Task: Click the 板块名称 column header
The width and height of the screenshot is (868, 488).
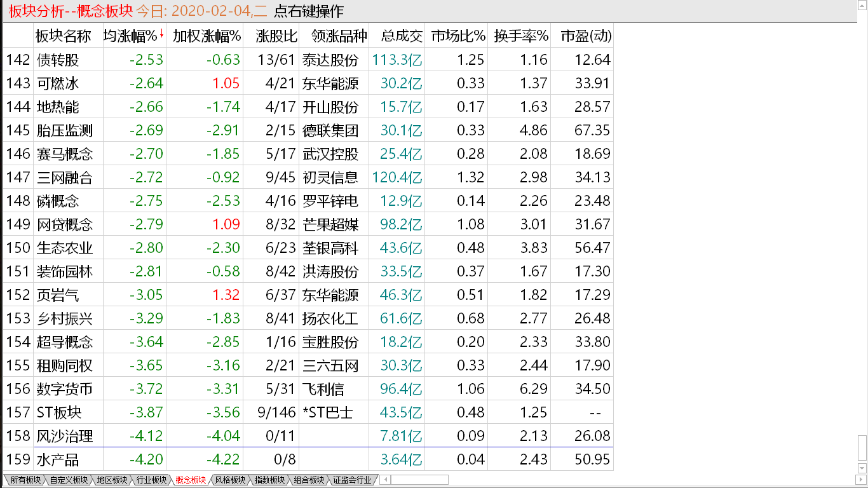Action: pos(64,36)
